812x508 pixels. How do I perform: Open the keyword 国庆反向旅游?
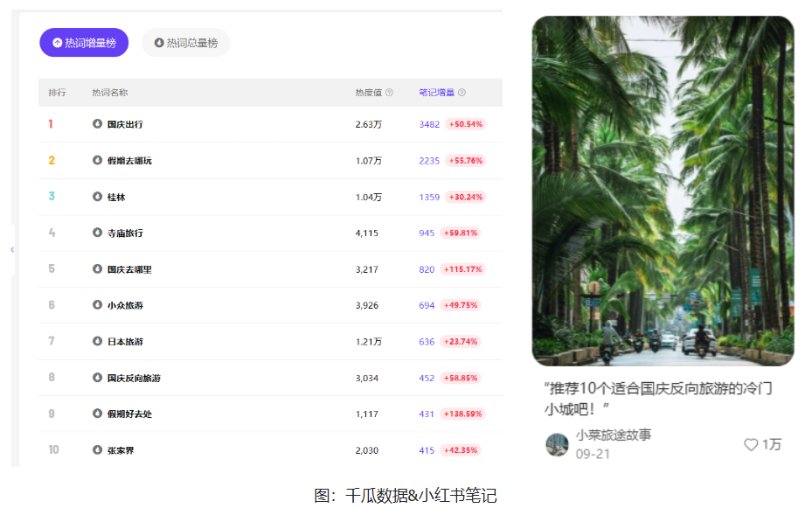(133, 378)
